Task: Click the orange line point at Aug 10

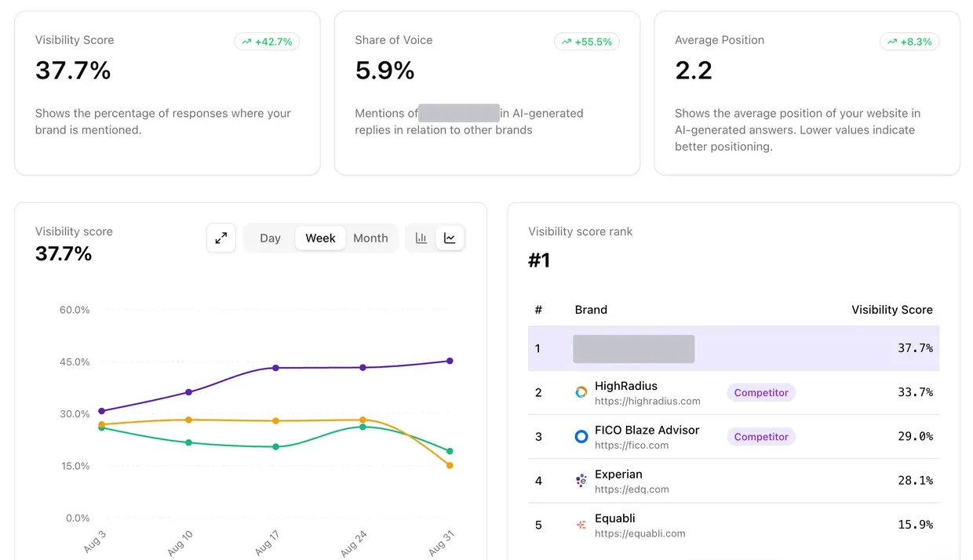Action: [188, 420]
